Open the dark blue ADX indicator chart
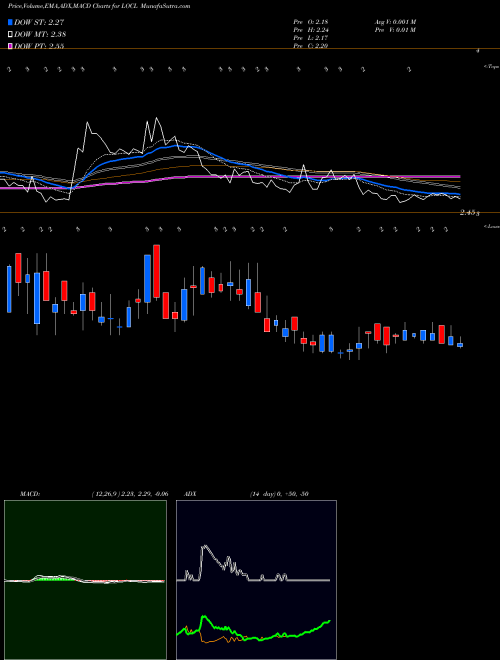Screen dimensions: 500x660 click(256, 580)
